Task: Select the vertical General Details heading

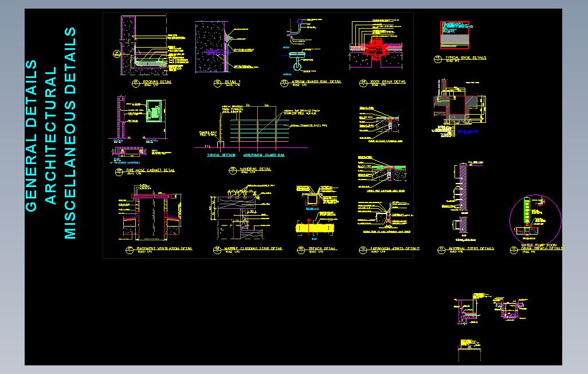Action: (31, 135)
